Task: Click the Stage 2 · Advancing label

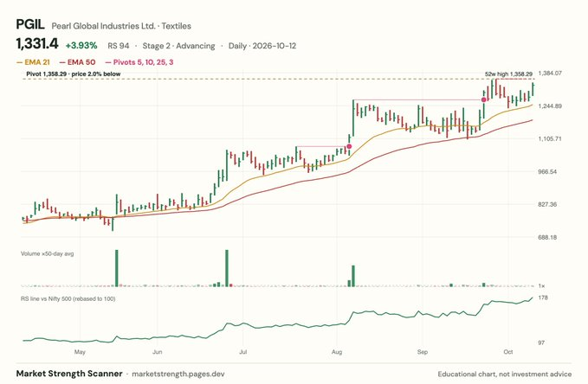Action: tap(179, 46)
